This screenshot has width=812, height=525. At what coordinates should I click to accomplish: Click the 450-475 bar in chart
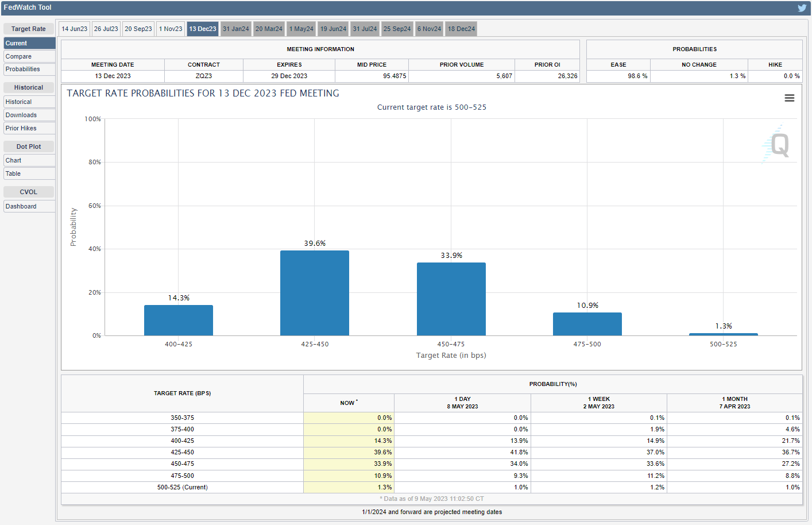pyautogui.click(x=451, y=299)
